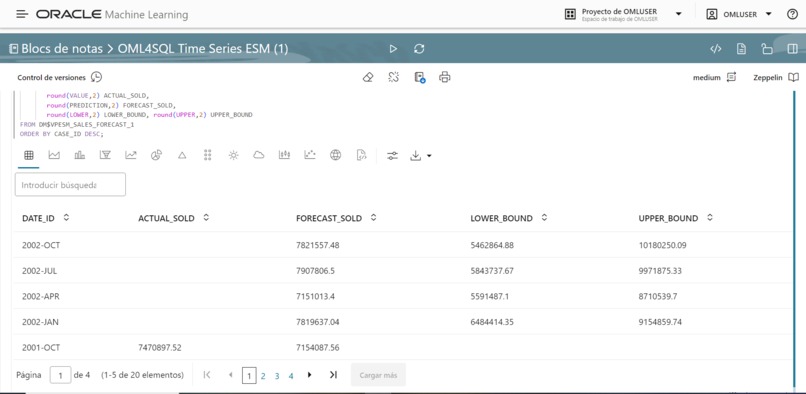Click the export notebook icon
Image resolution: width=806 pixels, height=394 pixels.
tap(419, 78)
